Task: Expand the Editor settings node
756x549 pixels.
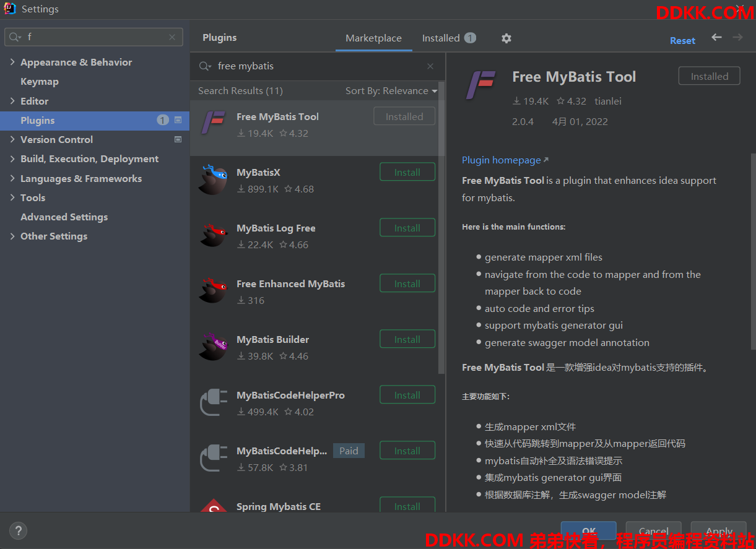Action: tap(12, 101)
